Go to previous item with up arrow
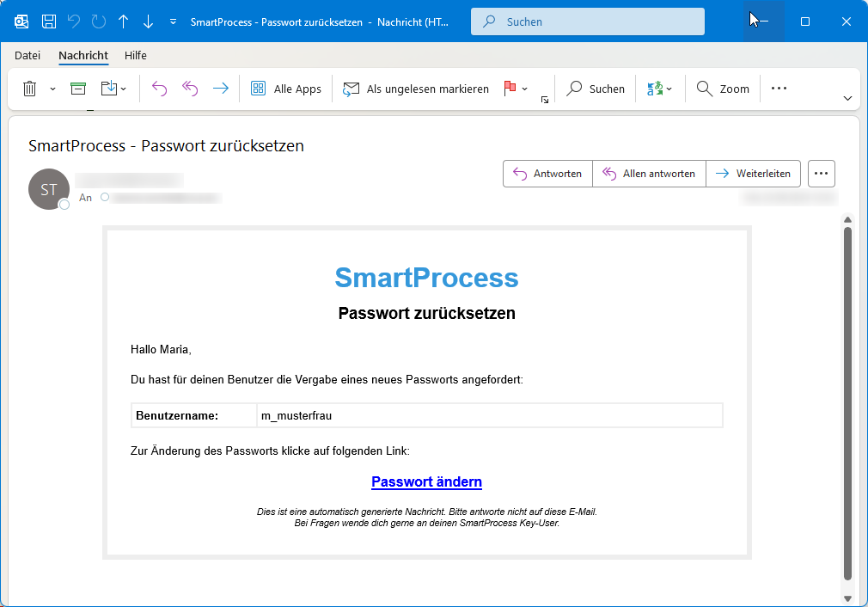Viewport: 868px width, 607px height. point(124,21)
